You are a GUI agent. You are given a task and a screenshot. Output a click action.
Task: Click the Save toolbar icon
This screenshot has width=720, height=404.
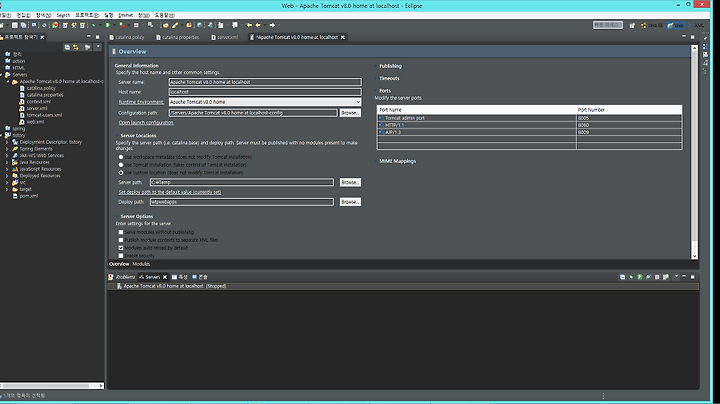(x=15, y=25)
